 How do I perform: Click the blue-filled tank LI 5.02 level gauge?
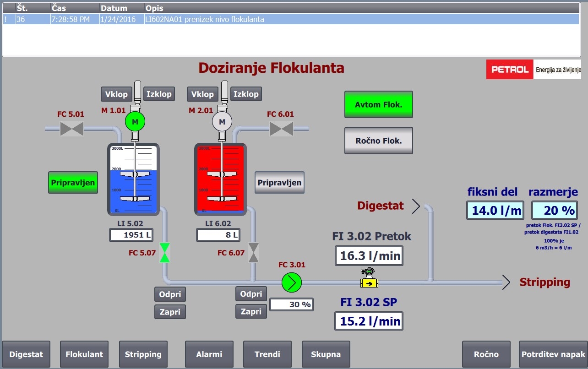tap(133, 179)
